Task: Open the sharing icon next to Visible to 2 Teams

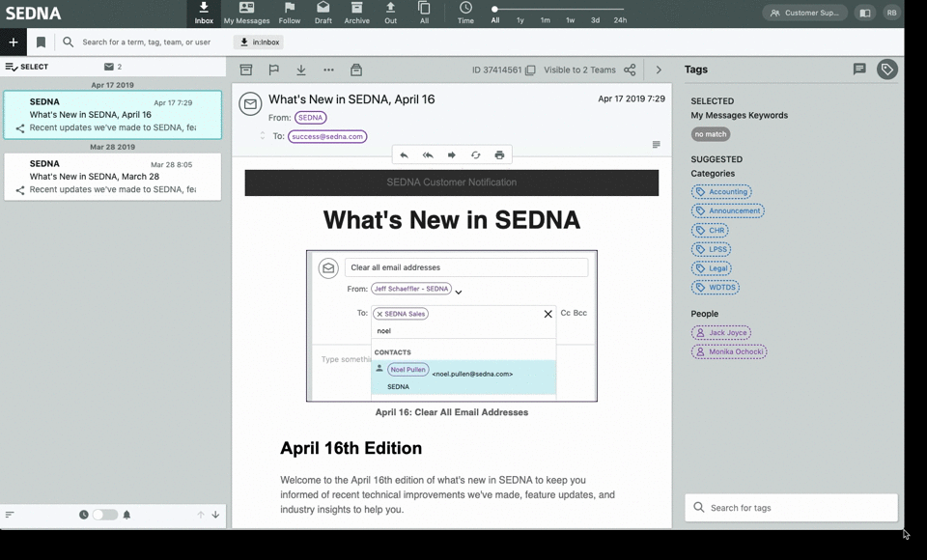Action: pyautogui.click(x=630, y=70)
